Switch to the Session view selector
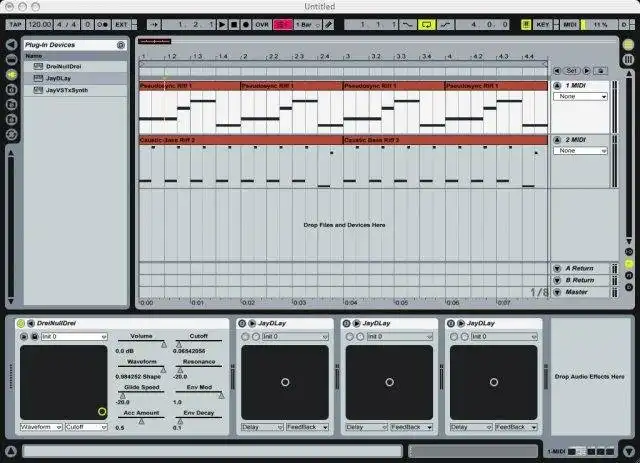The image size is (640, 463). click(628, 60)
